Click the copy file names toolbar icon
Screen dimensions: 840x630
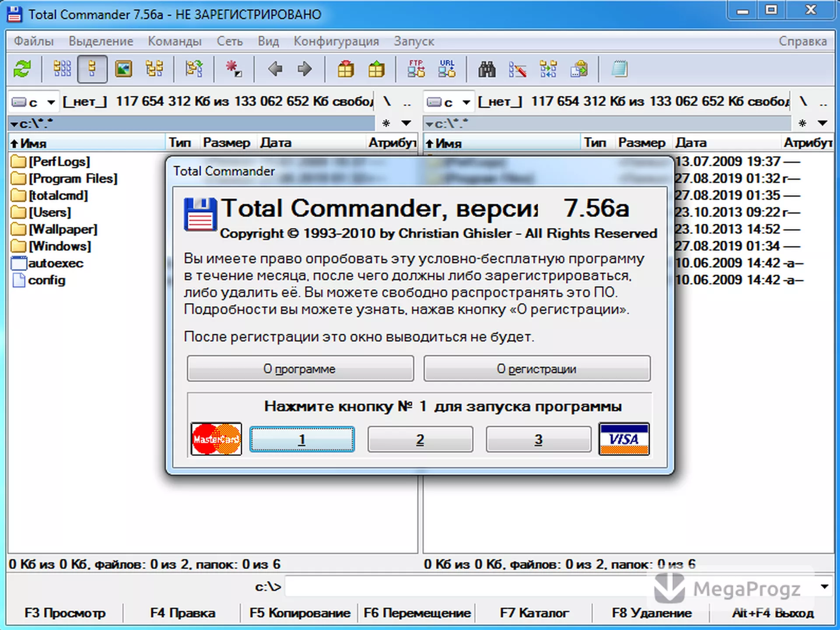(x=579, y=69)
